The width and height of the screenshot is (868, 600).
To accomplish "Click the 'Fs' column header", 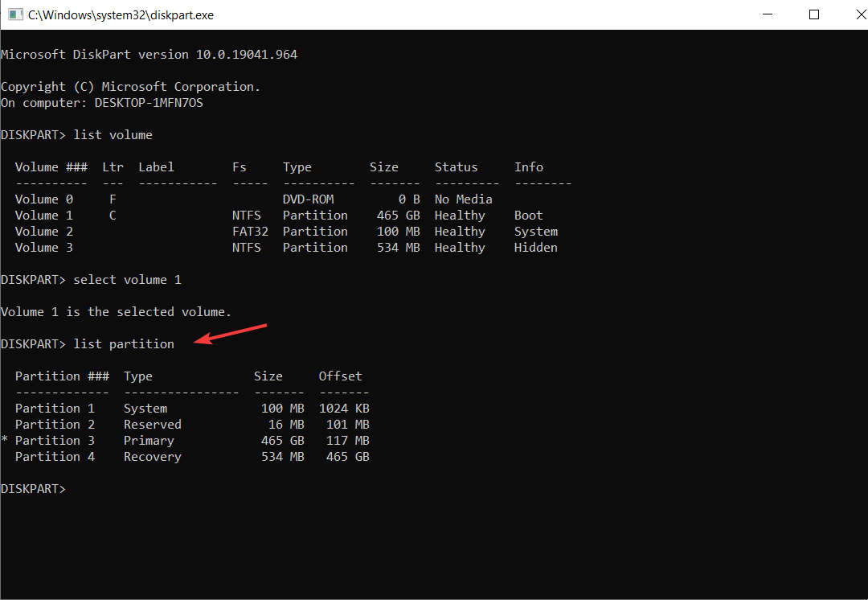I will pyautogui.click(x=240, y=166).
